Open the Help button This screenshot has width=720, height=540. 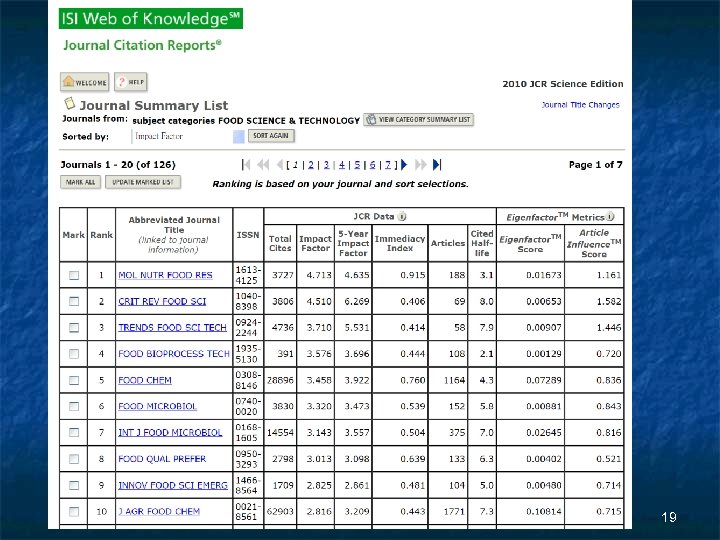pyautogui.click(x=131, y=82)
